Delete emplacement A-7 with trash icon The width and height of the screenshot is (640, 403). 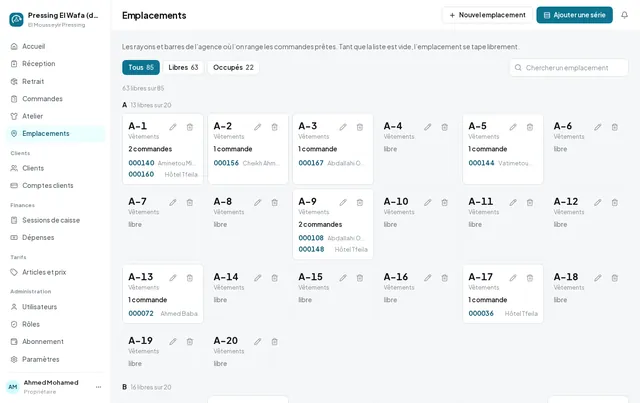190,203
